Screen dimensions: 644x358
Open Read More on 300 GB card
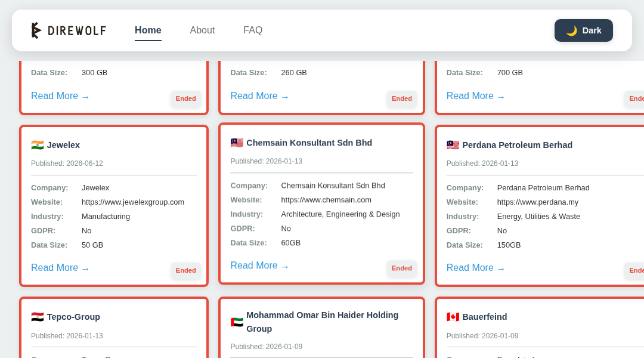tap(60, 96)
